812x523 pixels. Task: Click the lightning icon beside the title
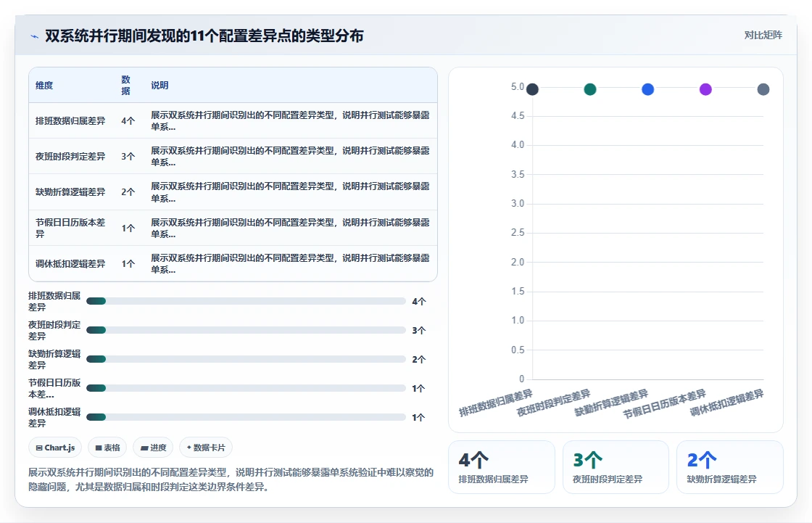(x=34, y=36)
